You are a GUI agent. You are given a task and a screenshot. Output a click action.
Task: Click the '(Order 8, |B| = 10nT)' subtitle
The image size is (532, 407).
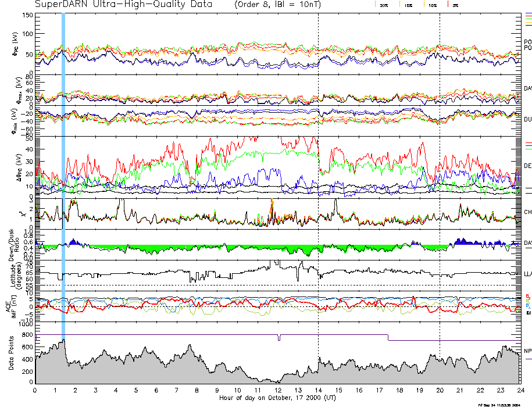(x=277, y=5)
